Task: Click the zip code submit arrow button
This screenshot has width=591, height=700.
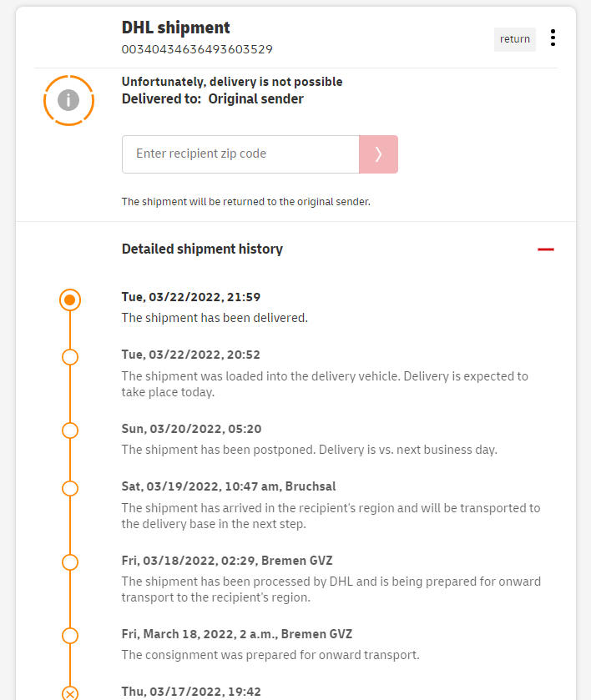Action: pos(378,154)
